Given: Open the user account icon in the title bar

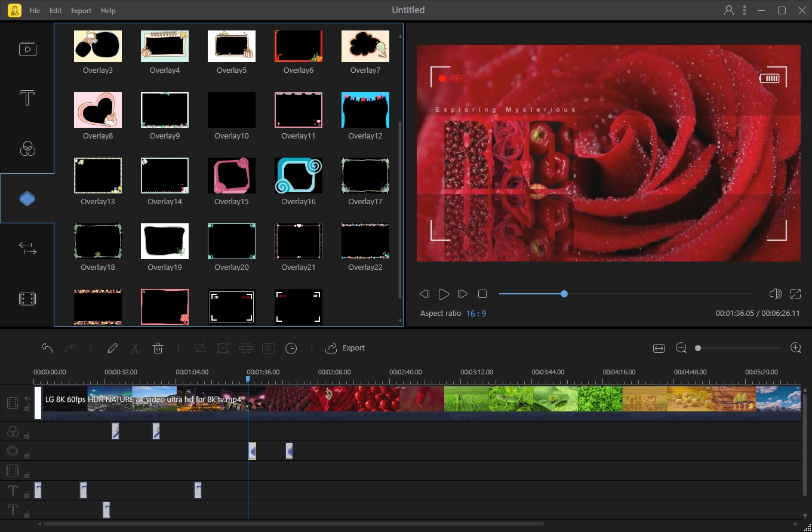Looking at the screenshot, I should pyautogui.click(x=729, y=10).
